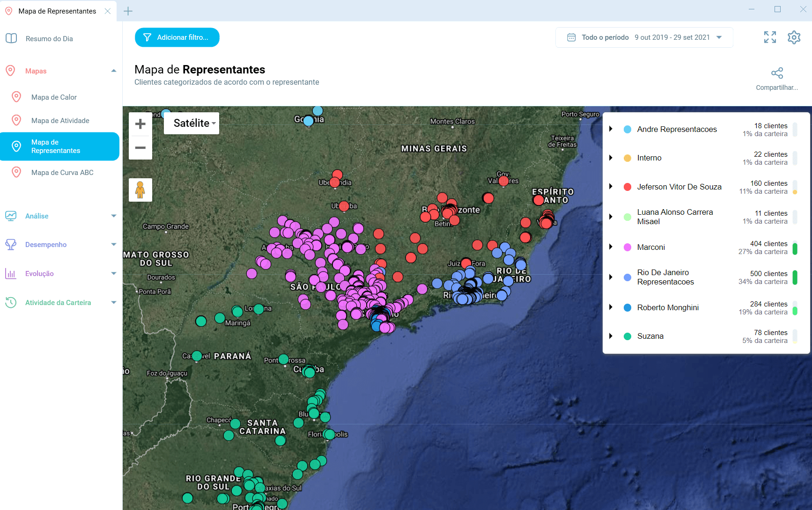Click the fullscreen expand icon
812x510 pixels.
pos(769,37)
